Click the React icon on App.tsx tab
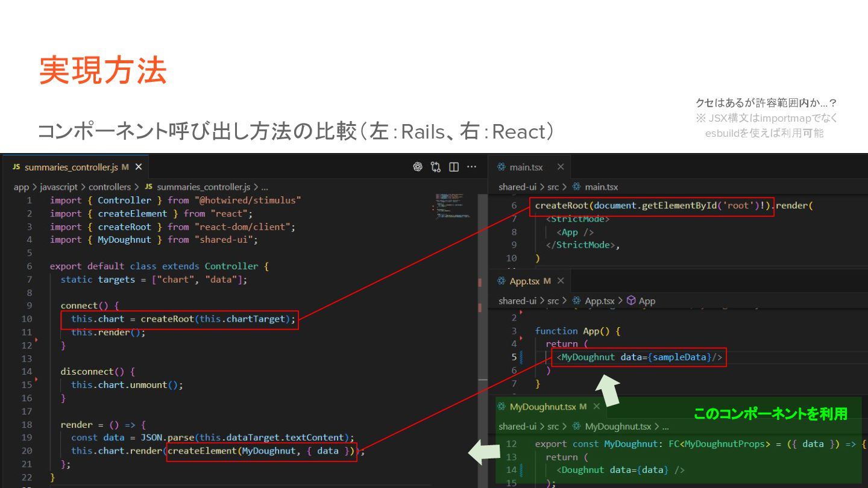The image size is (868, 488). [500, 281]
